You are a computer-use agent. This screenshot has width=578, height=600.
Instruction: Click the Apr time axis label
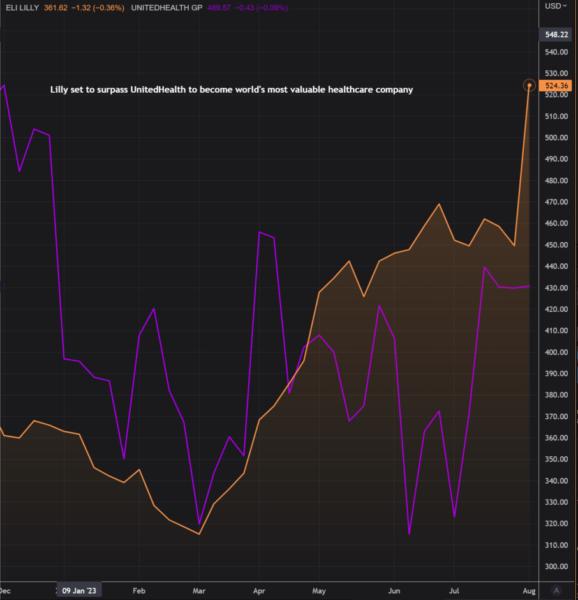pos(259,591)
